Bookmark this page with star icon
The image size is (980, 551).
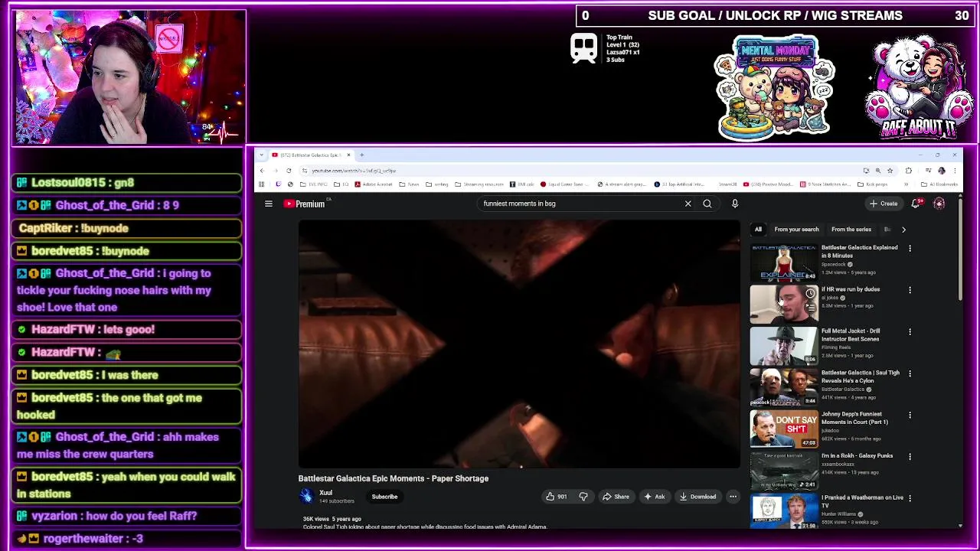(x=890, y=171)
